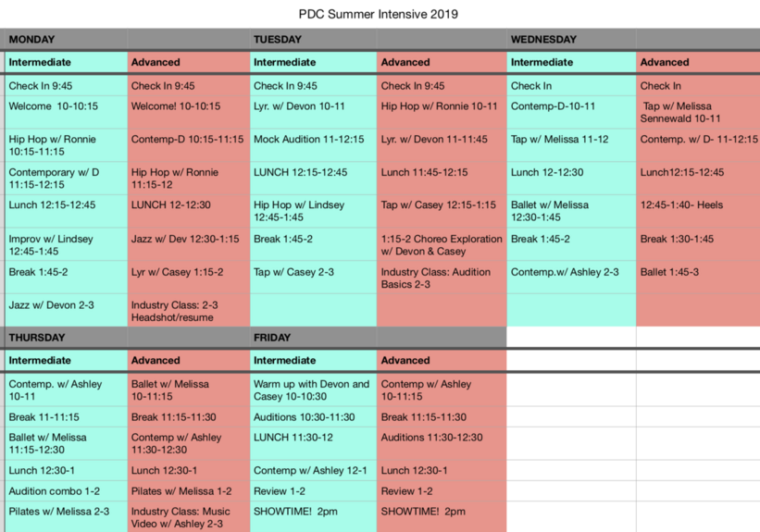Select the Audition combo 1-2 cell
Viewport: 760px width, 532px height.
pyautogui.click(x=66, y=490)
